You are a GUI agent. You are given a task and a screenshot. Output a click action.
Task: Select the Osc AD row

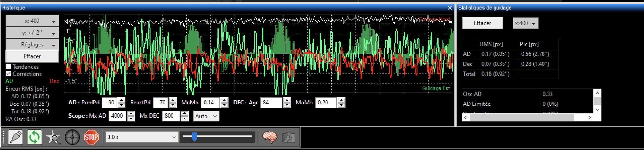tap(528, 94)
